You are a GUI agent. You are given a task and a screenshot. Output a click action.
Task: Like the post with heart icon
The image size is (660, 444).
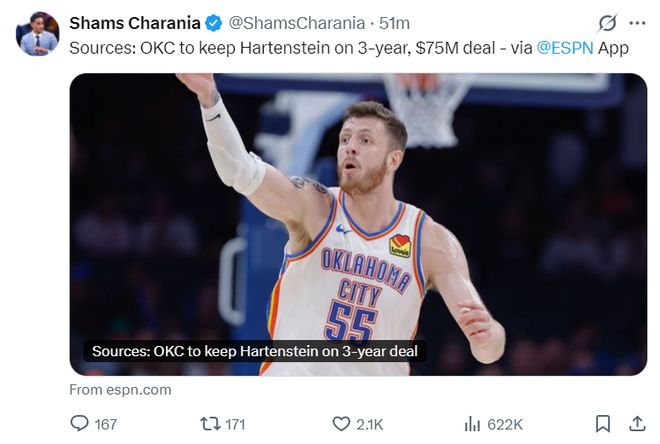[341, 424]
